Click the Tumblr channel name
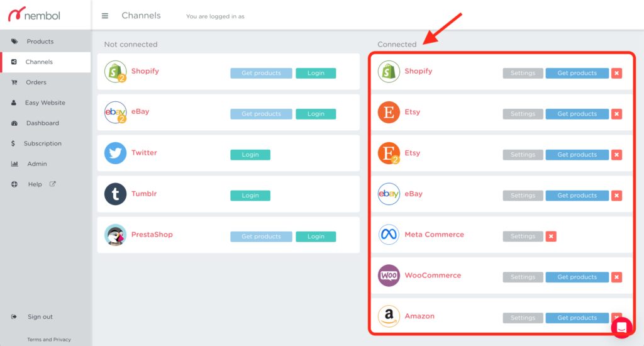The width and height of the screenshot is (644, 346). [x=144, y=194]
